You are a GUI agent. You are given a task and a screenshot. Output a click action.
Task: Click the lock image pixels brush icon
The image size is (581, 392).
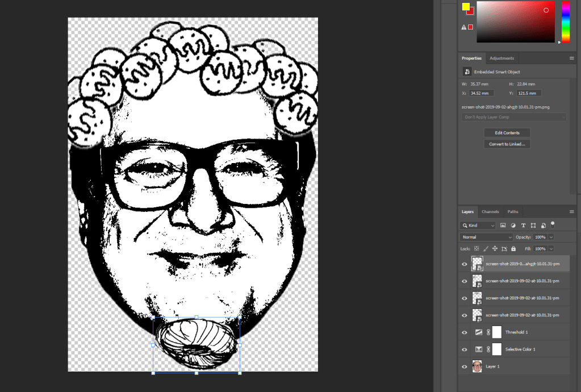[x=486, y=249]
